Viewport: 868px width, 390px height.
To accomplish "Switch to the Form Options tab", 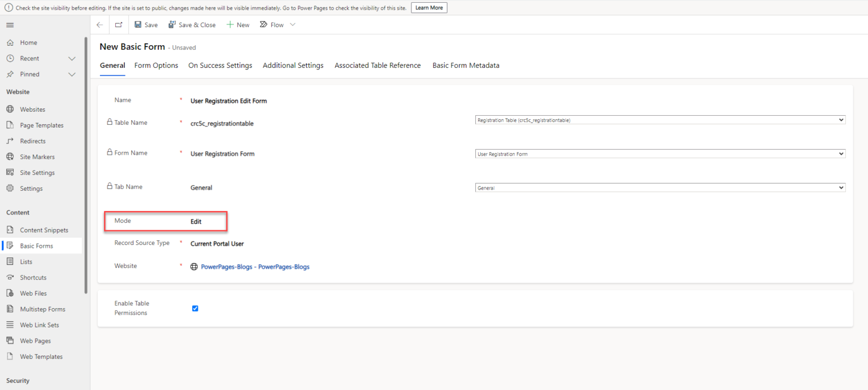I will tap(156, 65).
